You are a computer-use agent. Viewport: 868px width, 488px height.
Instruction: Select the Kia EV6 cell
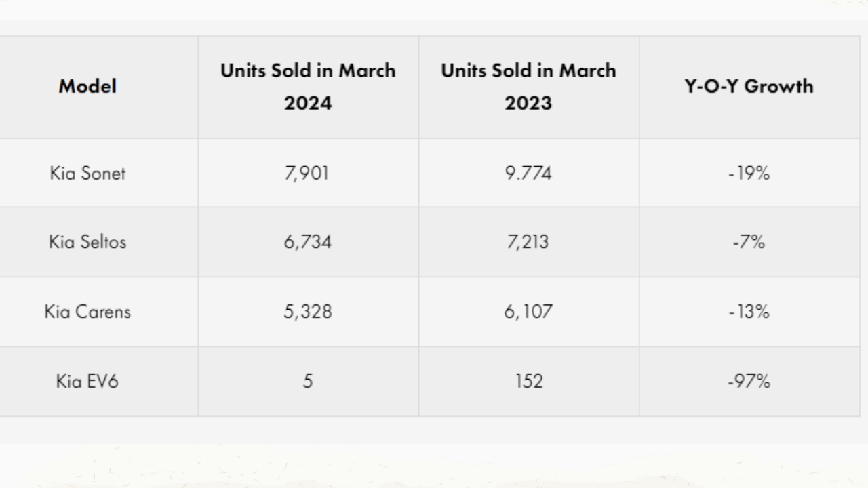point(87,382)
